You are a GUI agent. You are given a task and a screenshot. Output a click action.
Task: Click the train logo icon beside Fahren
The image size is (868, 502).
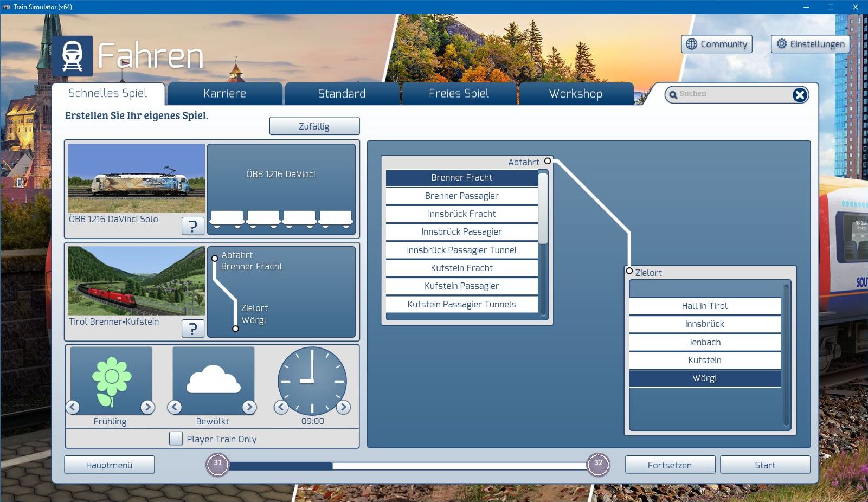click(73, 56)
